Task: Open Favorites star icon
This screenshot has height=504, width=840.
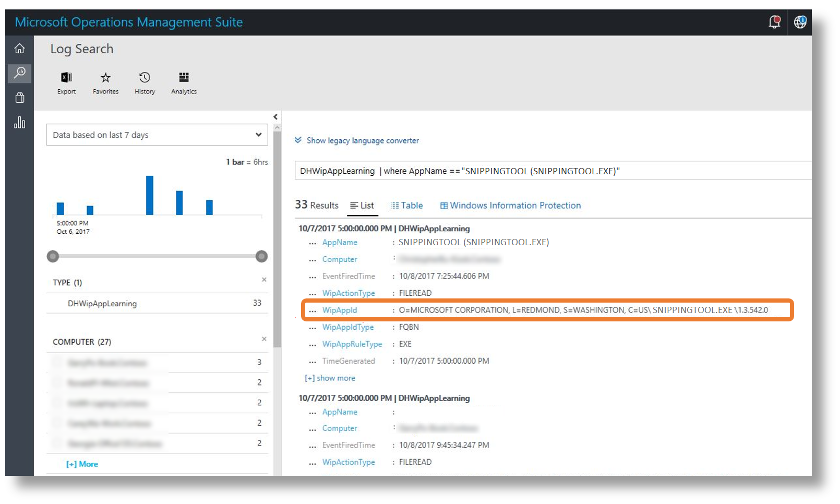Action: click(x=105, y=83)
